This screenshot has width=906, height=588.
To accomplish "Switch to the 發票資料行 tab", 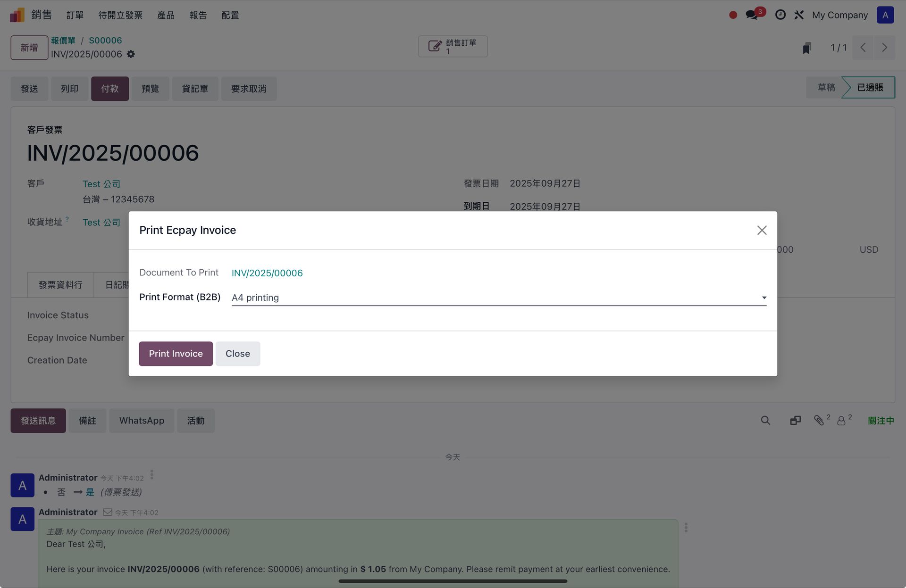I will pos(60,285).
